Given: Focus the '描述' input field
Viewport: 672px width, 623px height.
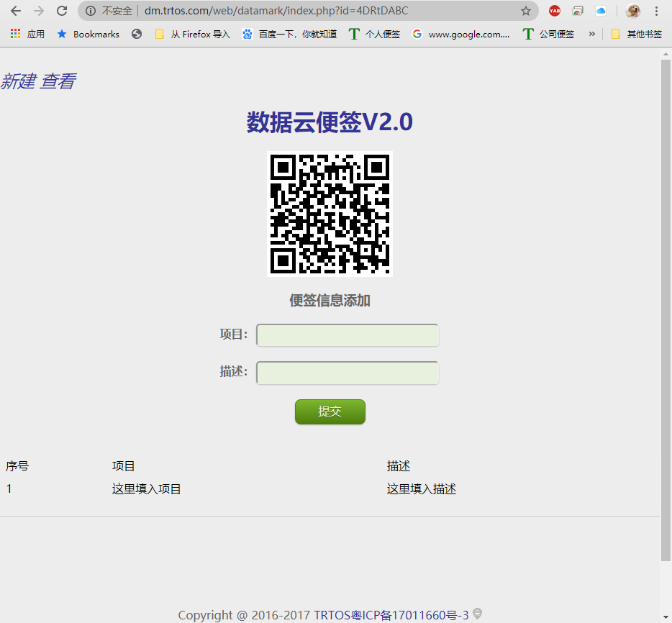Looking at the screenshot, I should pos(348,373).
